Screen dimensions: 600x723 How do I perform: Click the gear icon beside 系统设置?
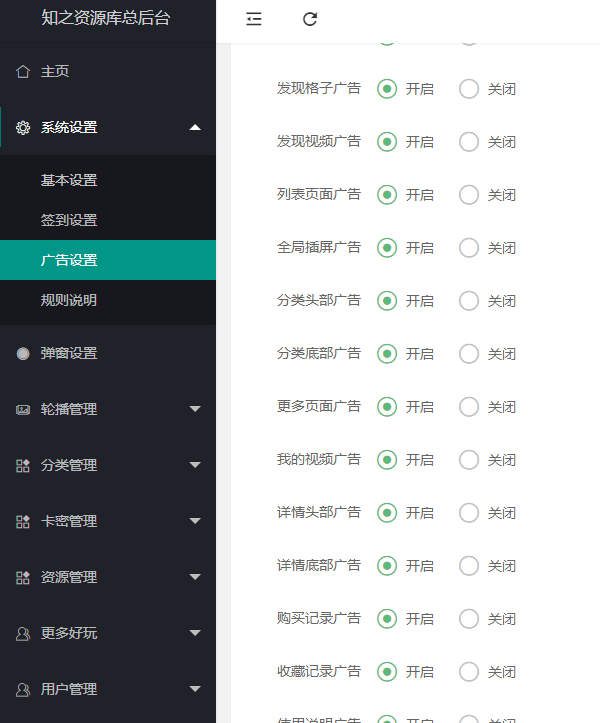pos(23,128)
